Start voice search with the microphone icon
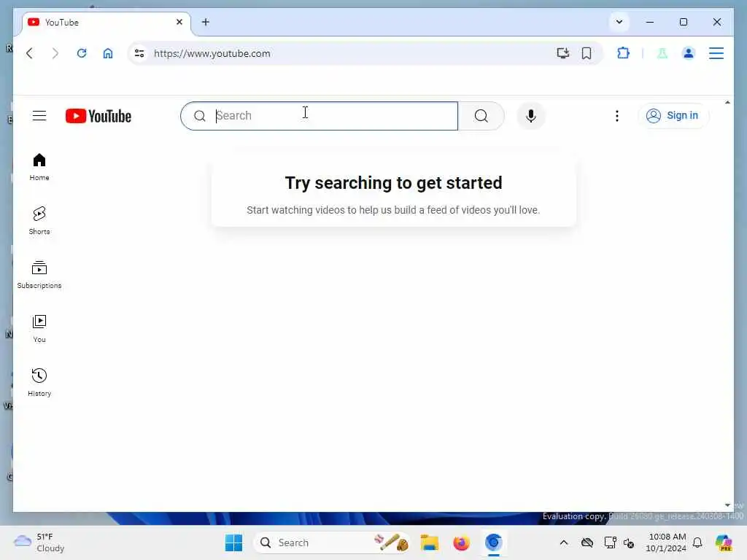 (x=531, y=116)
